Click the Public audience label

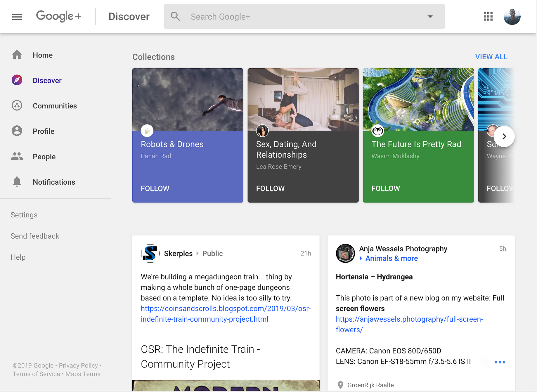212,254
